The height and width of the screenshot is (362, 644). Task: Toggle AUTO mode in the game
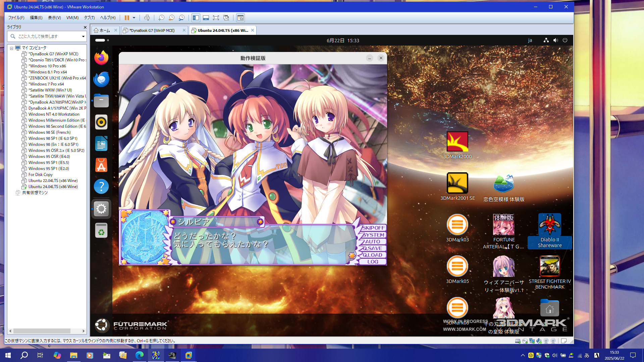[373, 241]
